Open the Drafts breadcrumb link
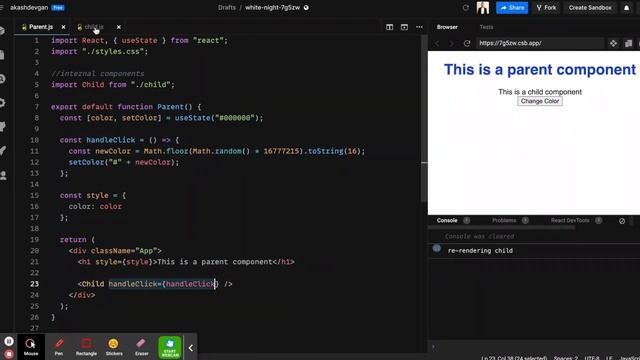Screen dimensions: 640x360 point(227,7)
